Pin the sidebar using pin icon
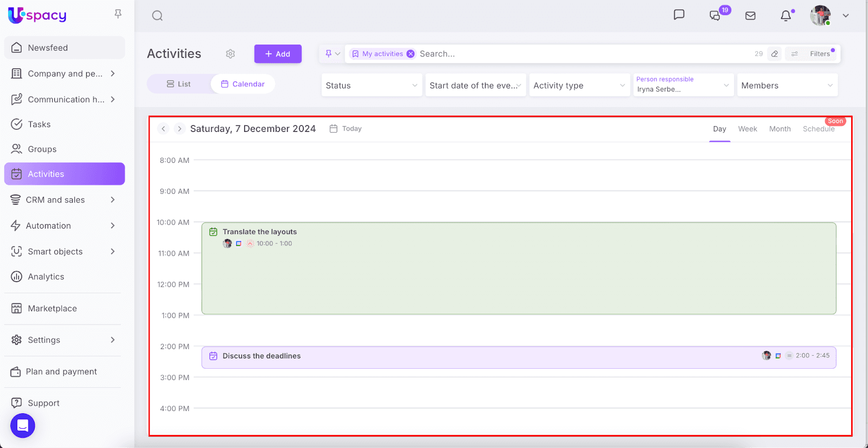Image resolution: width=868 pixels, height=448 pixels. (118, 14)
